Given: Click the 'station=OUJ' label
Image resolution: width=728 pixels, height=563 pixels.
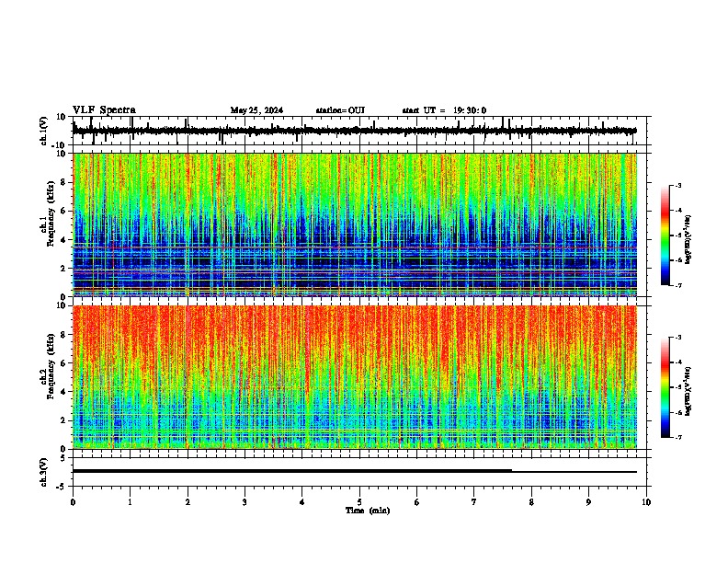Looking at the screenshot, I should click(x=340, y=110).
